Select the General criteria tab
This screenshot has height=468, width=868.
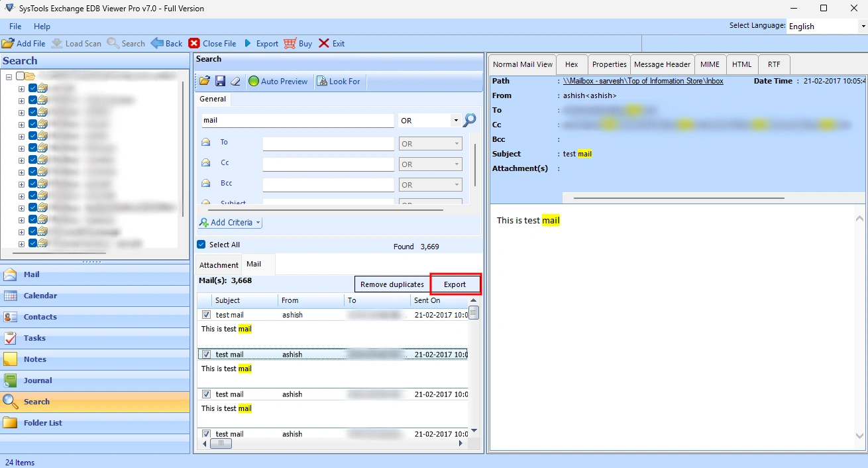tap(213, 99)
